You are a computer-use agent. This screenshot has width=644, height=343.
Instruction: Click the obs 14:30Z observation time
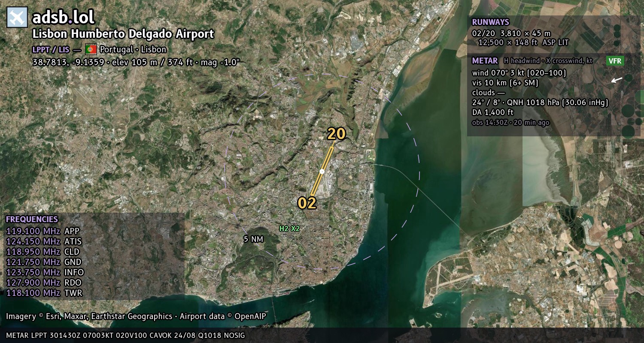(x=510, y=123)
